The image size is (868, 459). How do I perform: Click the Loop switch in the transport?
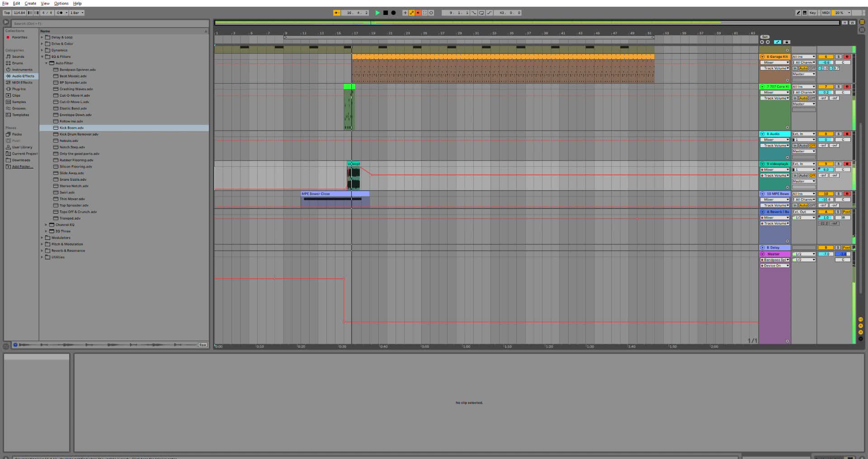click(425, 13)
